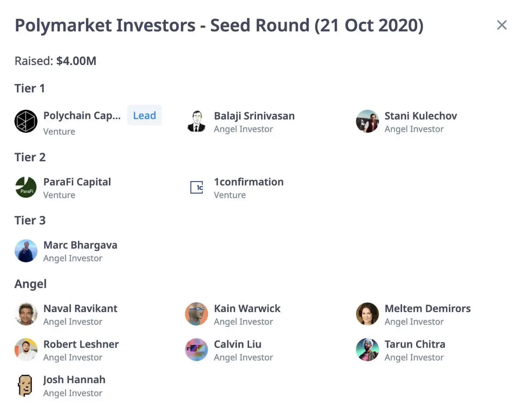Open the 1confirmation name link
Screen dimensions: 520x420
pyautogui.click(x=249, y=182)
